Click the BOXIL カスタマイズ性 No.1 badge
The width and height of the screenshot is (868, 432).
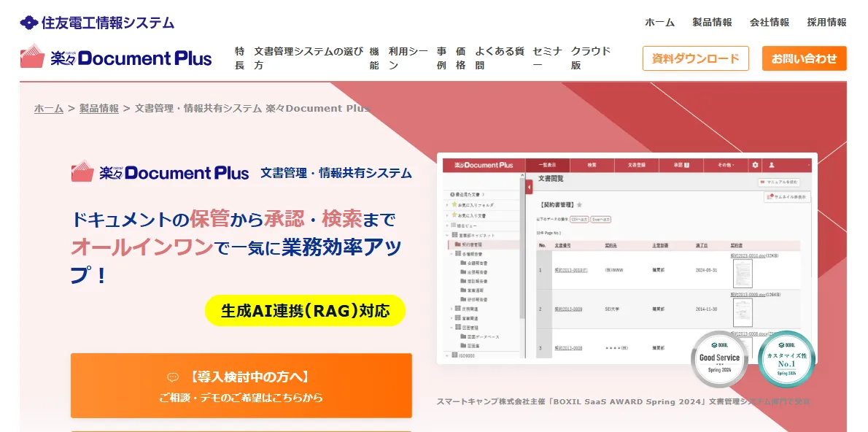pyautogui.click(x=786, y=358)
